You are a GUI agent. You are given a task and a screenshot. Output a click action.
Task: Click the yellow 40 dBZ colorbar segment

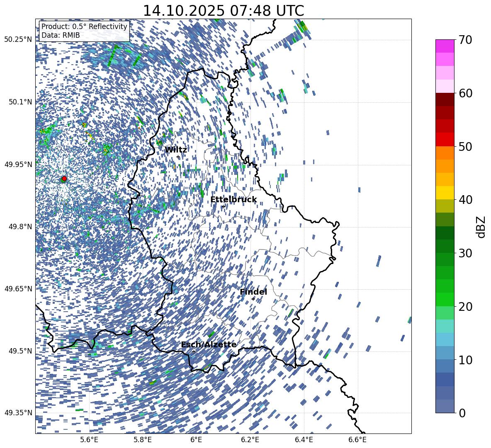(x=445, y=193)
